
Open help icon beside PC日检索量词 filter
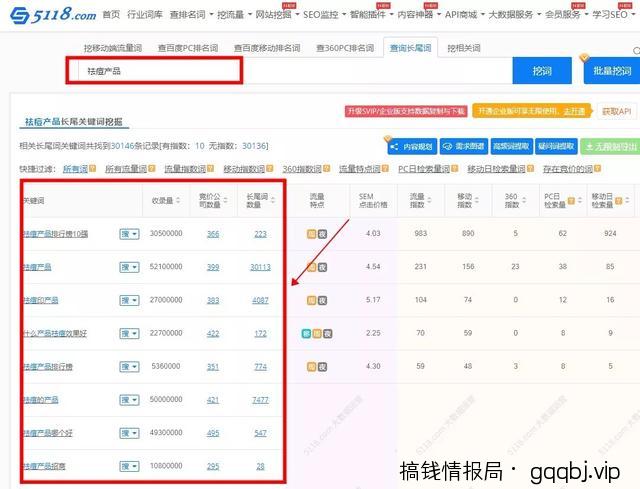[455, 168]
